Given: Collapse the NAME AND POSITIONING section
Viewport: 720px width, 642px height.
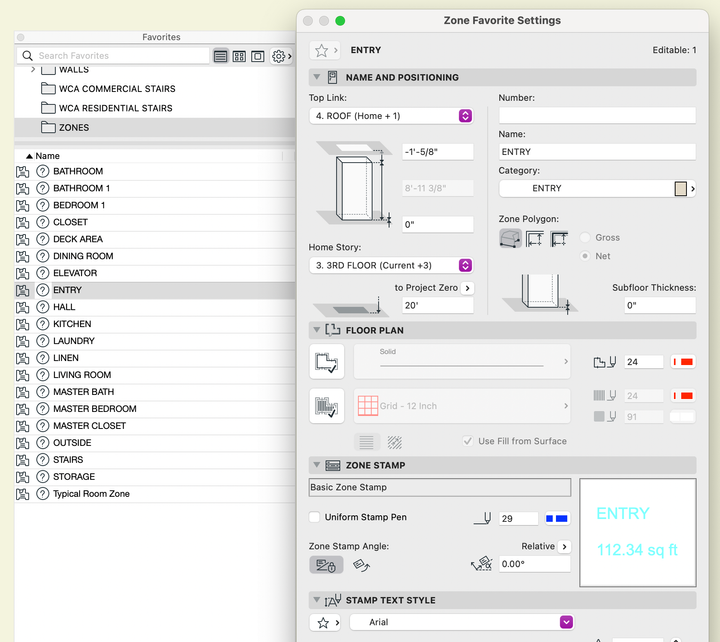Looking at the screenshot, I should coord(316,77).
